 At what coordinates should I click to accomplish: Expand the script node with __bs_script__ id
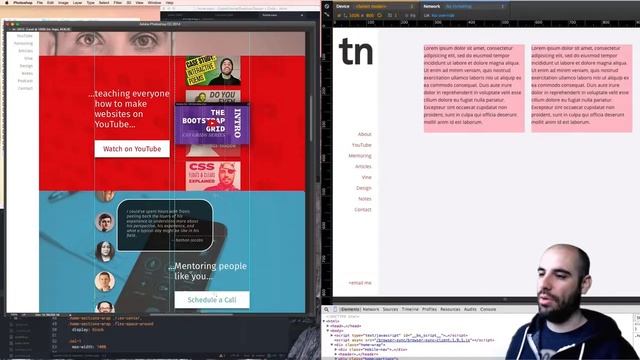(332, 336)
